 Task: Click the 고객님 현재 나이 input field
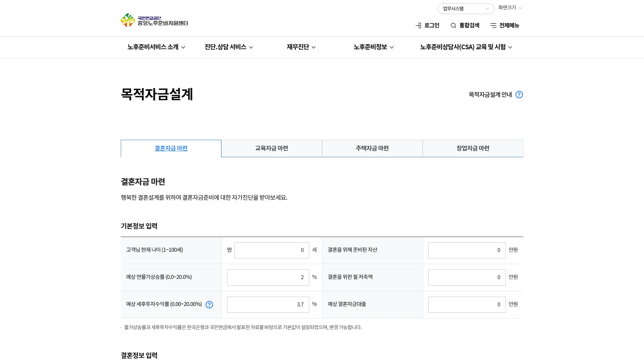[271, 250]
